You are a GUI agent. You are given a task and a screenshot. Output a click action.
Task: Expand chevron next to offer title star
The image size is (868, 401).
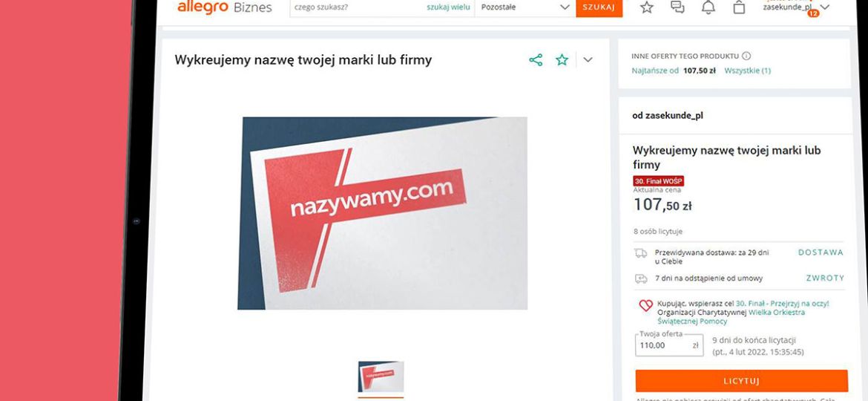pos(588,60)
